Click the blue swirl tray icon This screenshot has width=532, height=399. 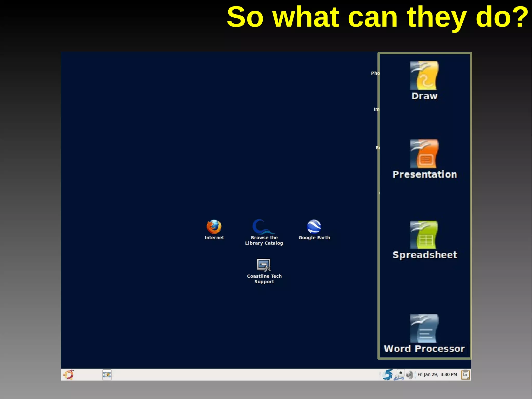388,375
